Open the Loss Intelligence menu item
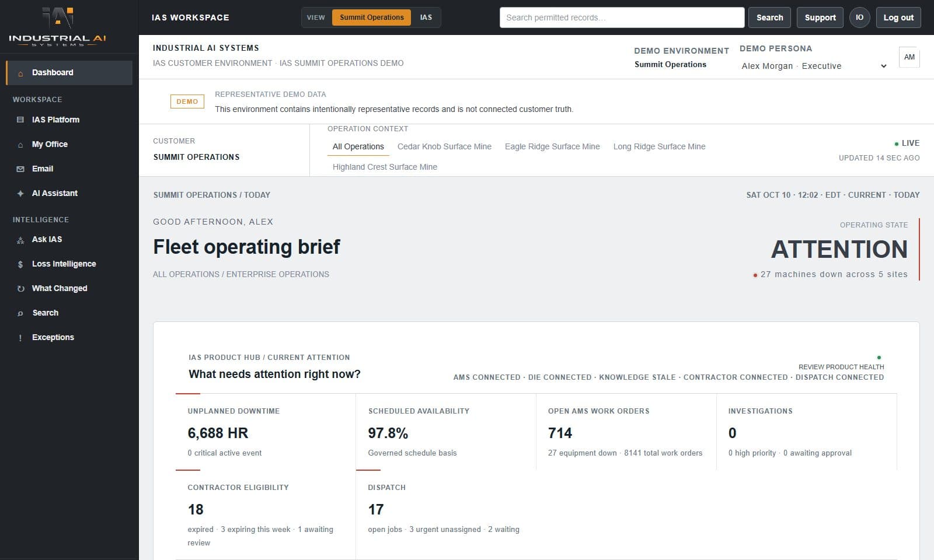 click(69, 264)
